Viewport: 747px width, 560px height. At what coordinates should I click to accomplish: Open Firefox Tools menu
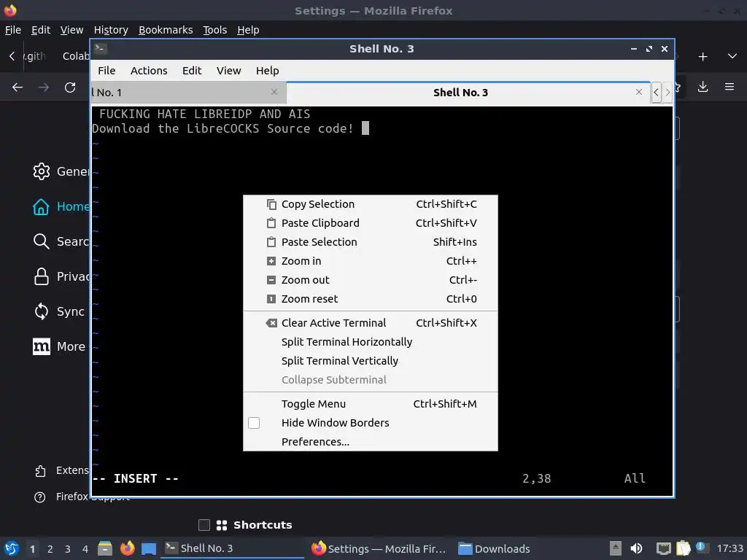pos(215,30)
